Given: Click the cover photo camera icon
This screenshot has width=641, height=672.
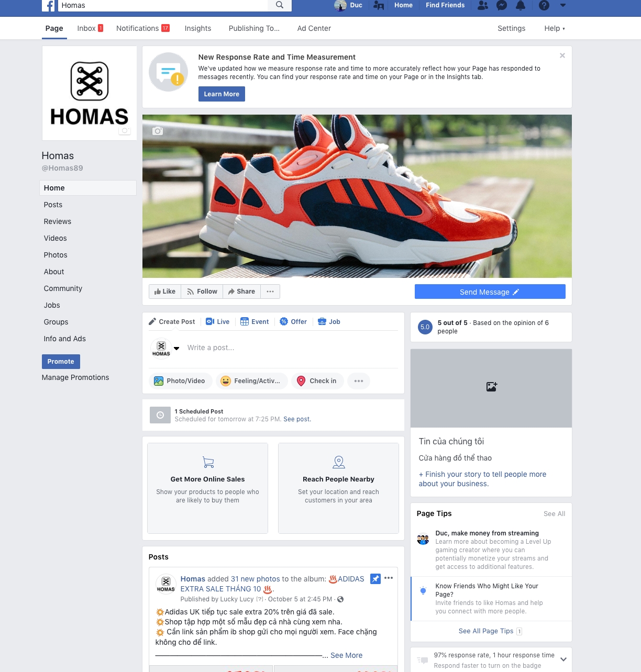Looking at the screenshot, I should [x=158, y=131].
